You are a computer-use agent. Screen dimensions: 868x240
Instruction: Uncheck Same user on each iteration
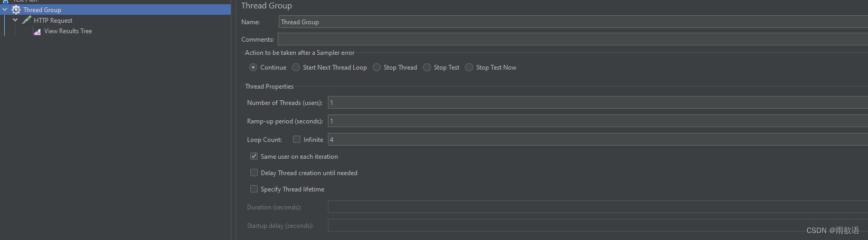coord(254,156)
